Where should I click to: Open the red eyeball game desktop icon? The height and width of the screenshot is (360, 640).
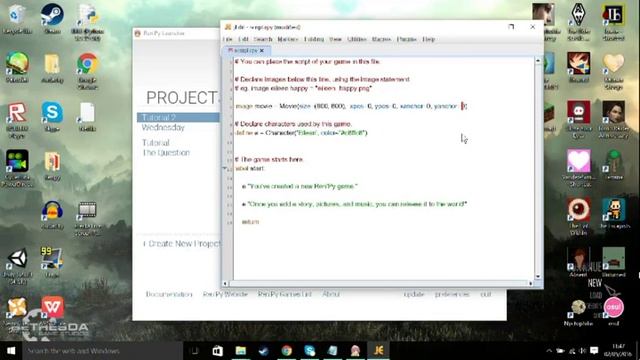[578, 216]
